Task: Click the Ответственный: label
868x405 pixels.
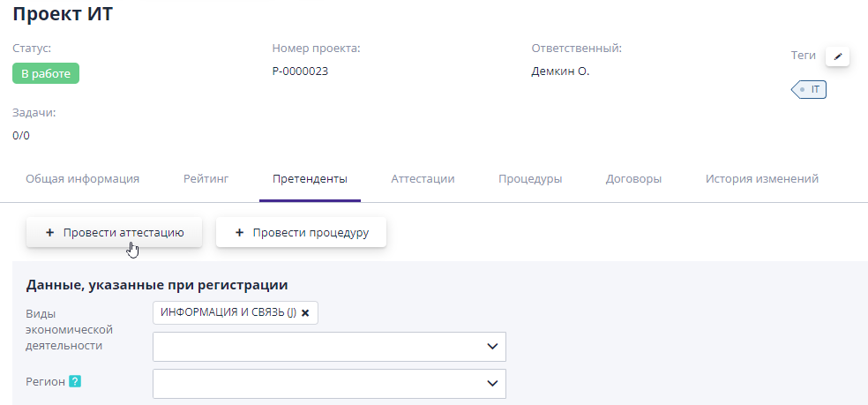Action: [x=577, y=49]
